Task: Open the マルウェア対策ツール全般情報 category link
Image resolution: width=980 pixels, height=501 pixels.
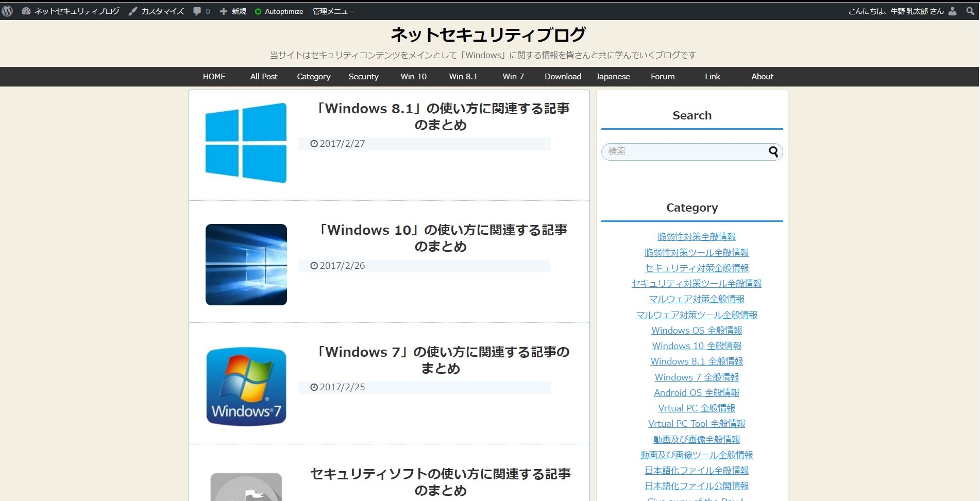Action: (x=697, y=315)
